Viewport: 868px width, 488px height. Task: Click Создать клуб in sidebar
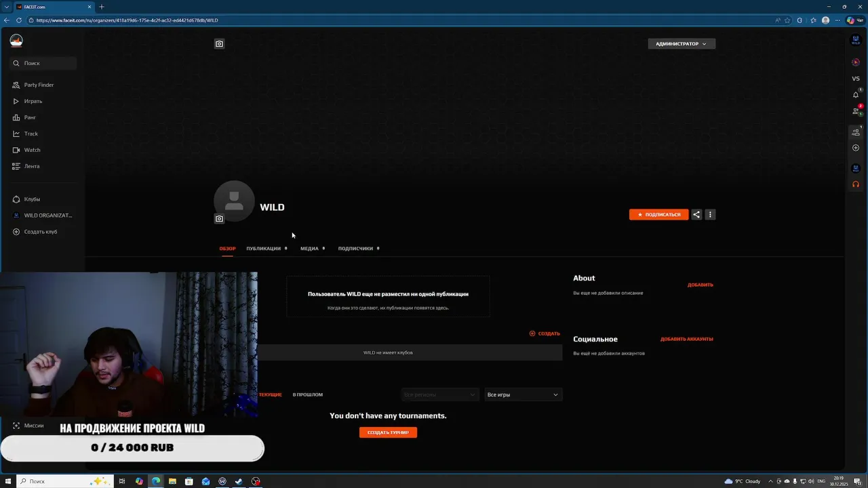coord(41,232)
